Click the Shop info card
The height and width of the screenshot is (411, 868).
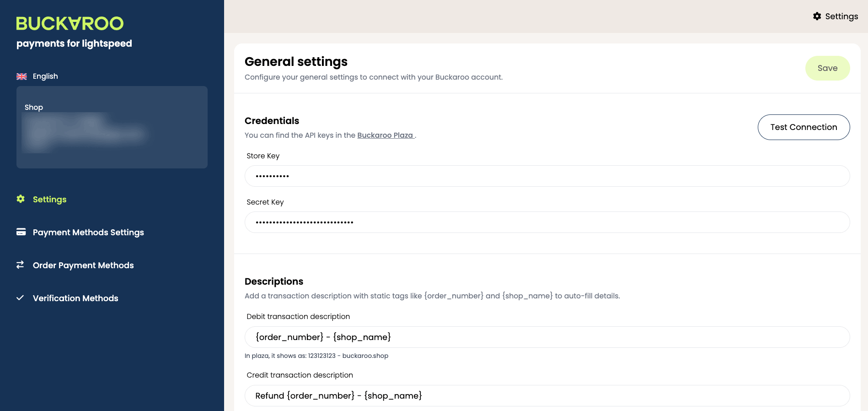pos(112,127)
